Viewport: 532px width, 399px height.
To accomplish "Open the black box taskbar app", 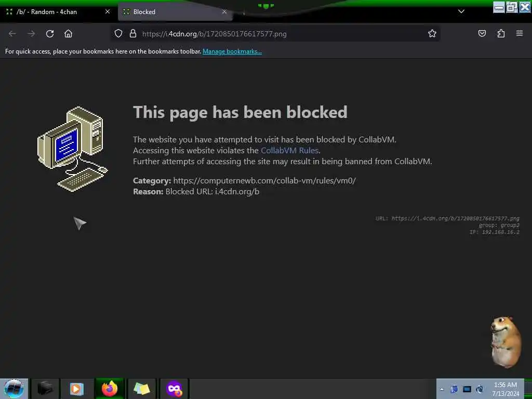I will point(45,389).
